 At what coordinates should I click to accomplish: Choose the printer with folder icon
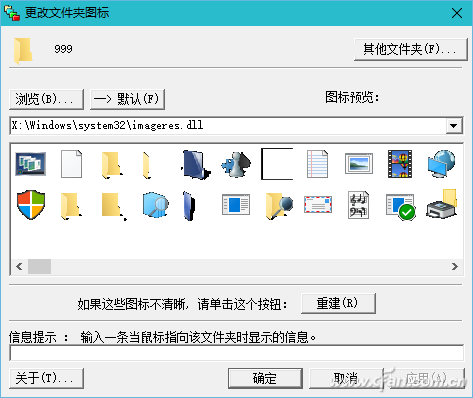click(x=442, y=204)
